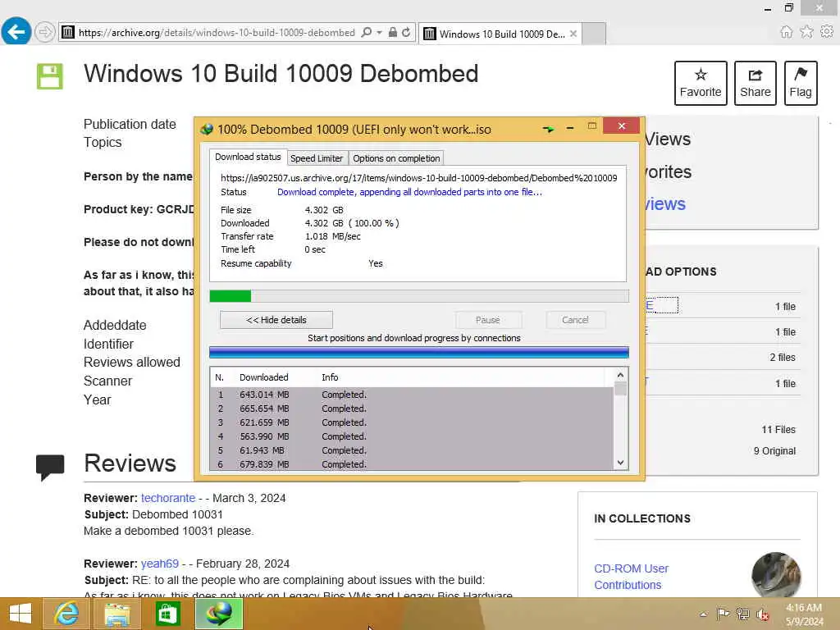
Task: Click the download URL text in dialog
Action: 419,178
